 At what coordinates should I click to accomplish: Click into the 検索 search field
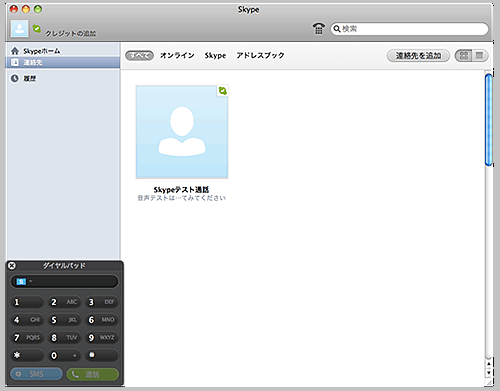[x=410, y=29]
